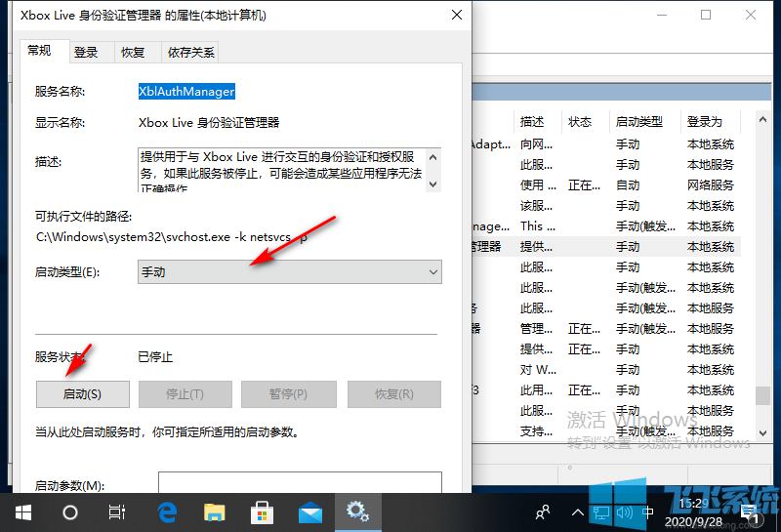Open Task View on the taskbar

(117, 512)
